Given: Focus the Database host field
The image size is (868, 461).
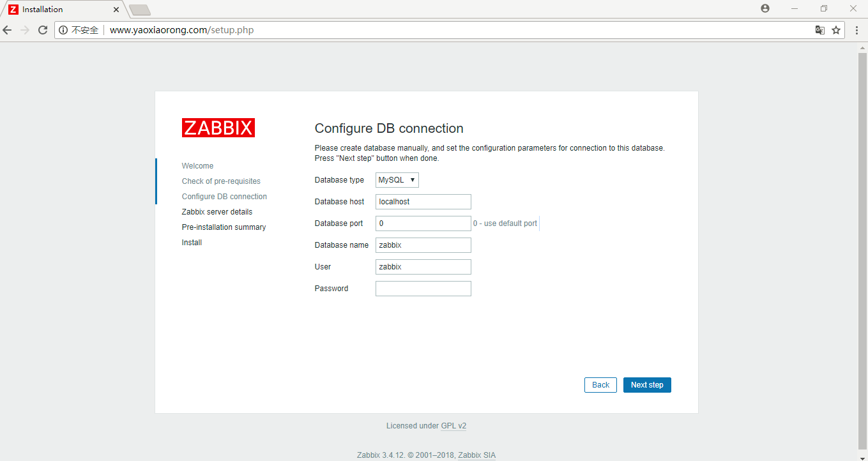Looking at the screenshot, I should click(x=423, y=202).
